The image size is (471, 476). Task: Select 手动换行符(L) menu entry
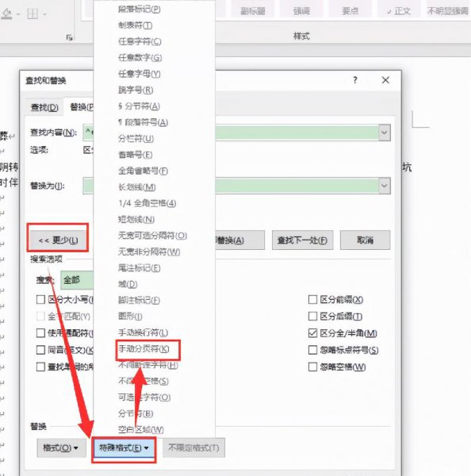(x=143, y=332)
